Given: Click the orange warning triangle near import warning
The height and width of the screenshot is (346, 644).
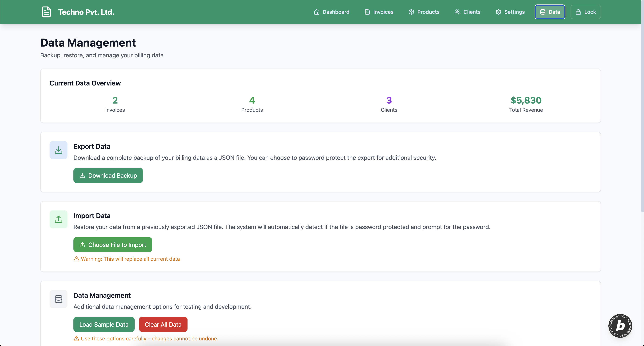Looking at the screenshot, I should click(x=76, y=259).
